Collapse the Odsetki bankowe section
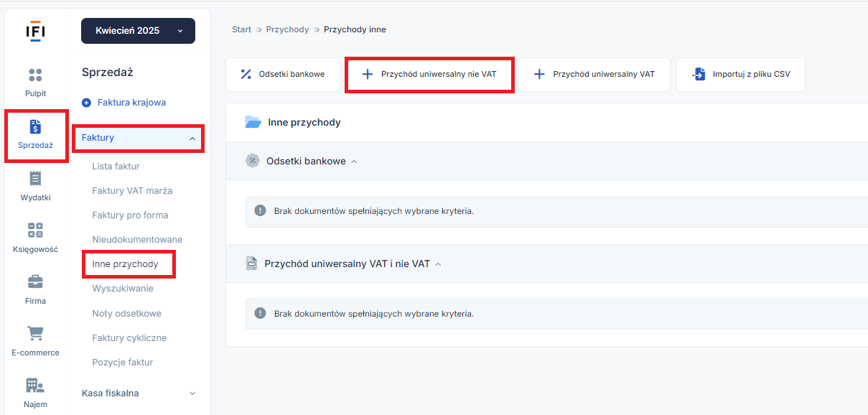Image resolution: width=868 pixels, height=415 pixels. pyautogui.click(x=307, y=162)
